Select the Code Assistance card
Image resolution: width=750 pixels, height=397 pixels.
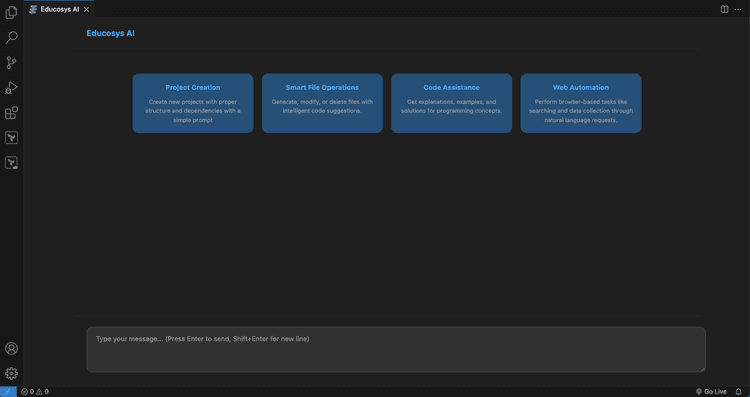452,103
